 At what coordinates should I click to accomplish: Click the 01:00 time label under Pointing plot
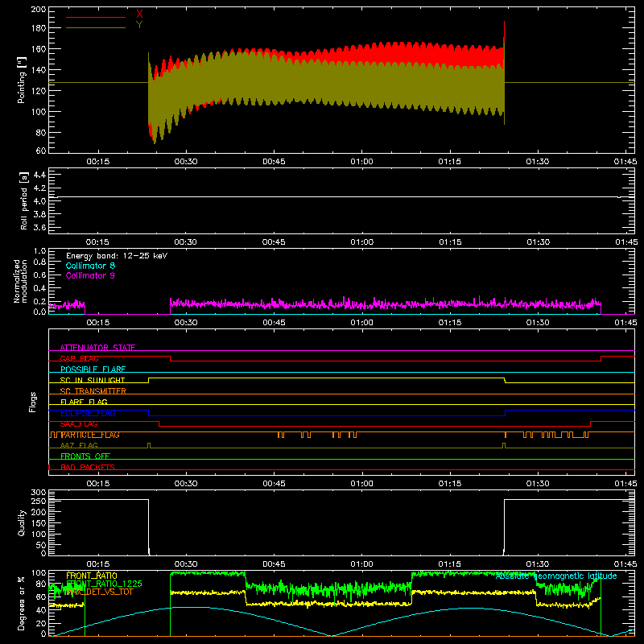pos(361,162)
